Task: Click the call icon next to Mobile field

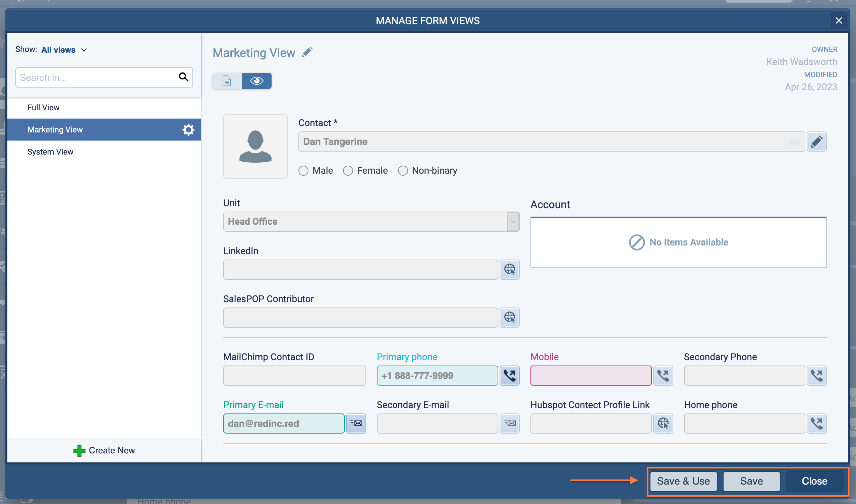Action: click(663, 376)
